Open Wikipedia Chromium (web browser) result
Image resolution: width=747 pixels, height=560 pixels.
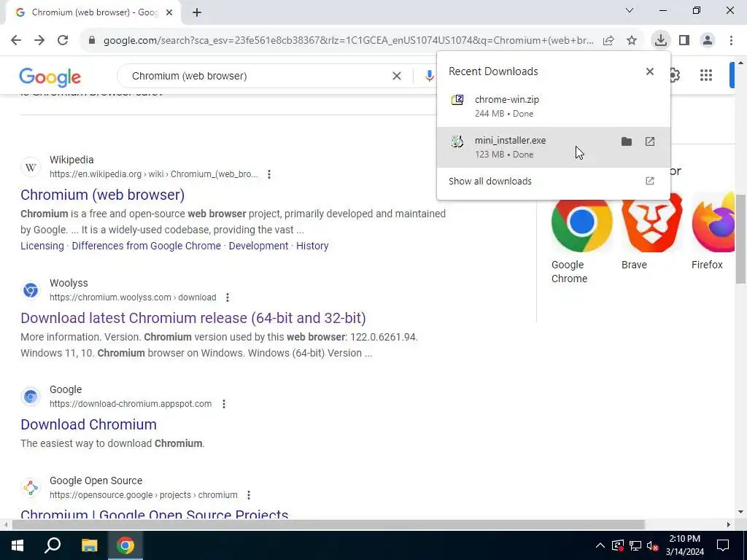[102, 194]
